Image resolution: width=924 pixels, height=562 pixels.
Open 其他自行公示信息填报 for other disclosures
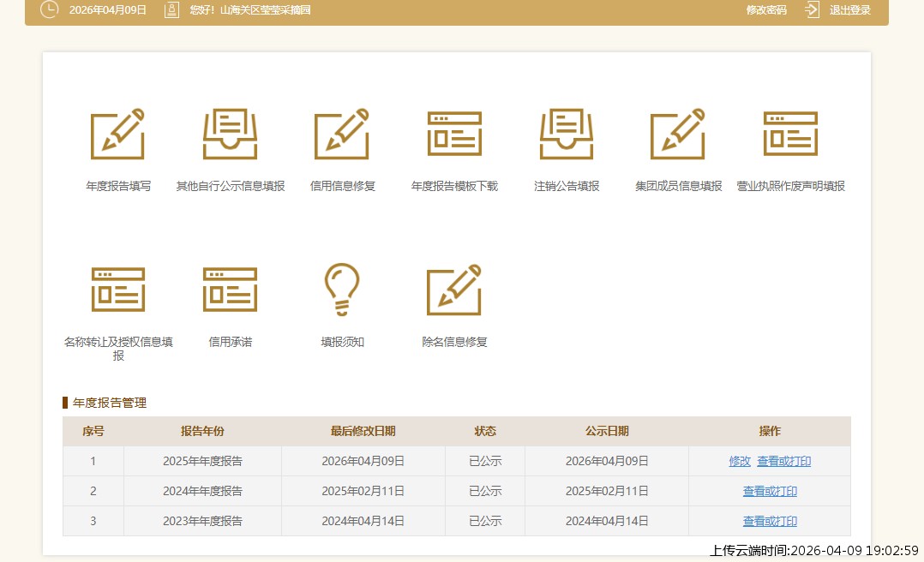[230, 133]
